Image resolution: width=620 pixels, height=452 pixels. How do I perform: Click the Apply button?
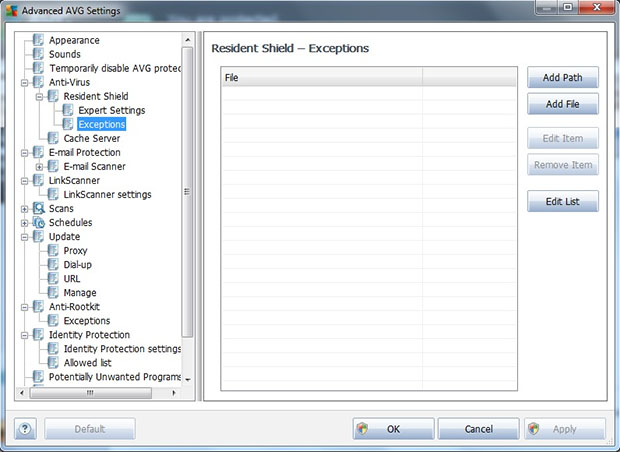point(565,429)
